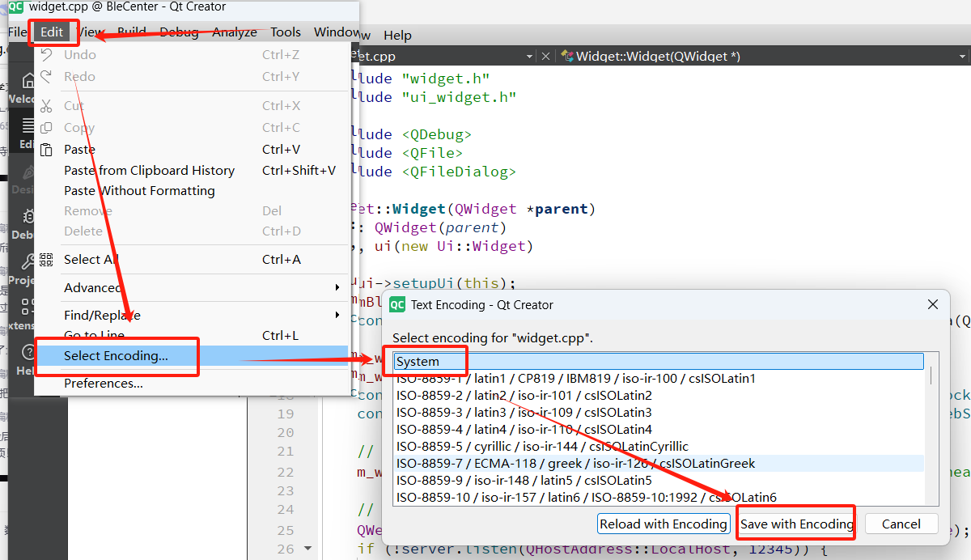This screenshot has height=560, width=971.
Task: Open the Widget::Widget(QWidget *) symbol dropdown
Action: click(962, 57)
